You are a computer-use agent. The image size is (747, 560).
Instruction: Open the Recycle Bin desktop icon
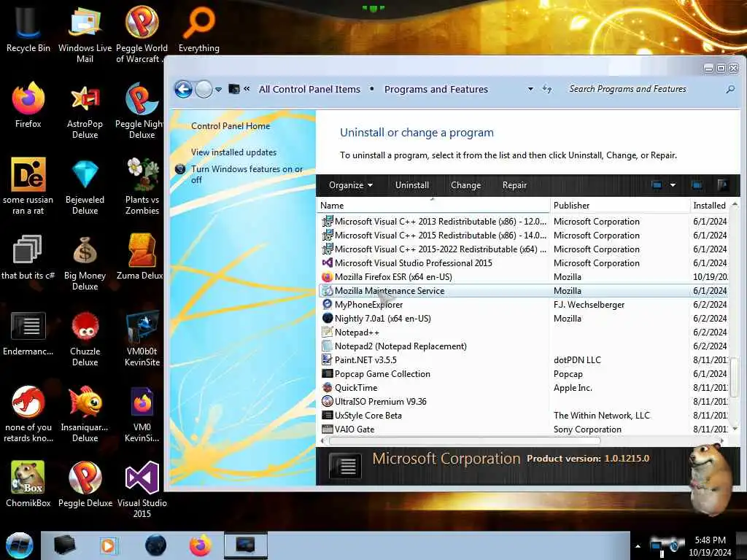pos(28,28)
